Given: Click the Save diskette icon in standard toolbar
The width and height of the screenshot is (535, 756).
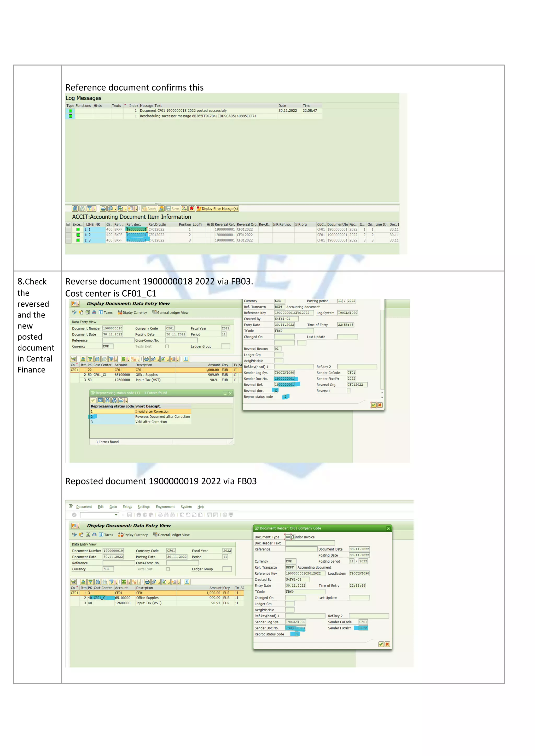Looking at the screenshot, I should pos(129,515).
